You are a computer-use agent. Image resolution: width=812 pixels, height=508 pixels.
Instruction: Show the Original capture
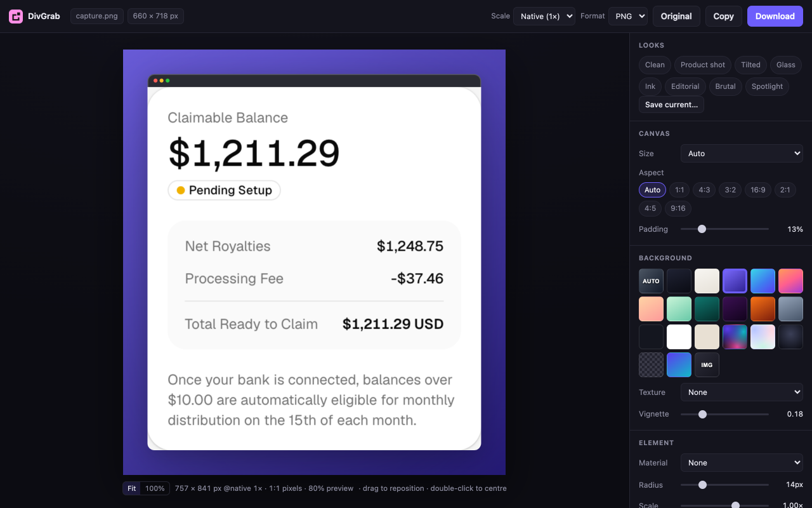tap(676, 17)
